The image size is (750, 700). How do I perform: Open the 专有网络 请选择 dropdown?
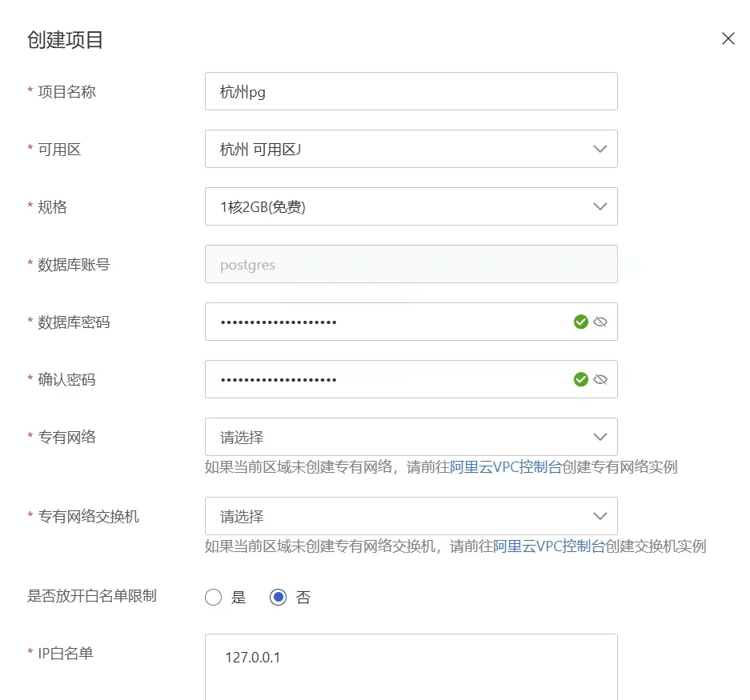[x=411, y=437]
